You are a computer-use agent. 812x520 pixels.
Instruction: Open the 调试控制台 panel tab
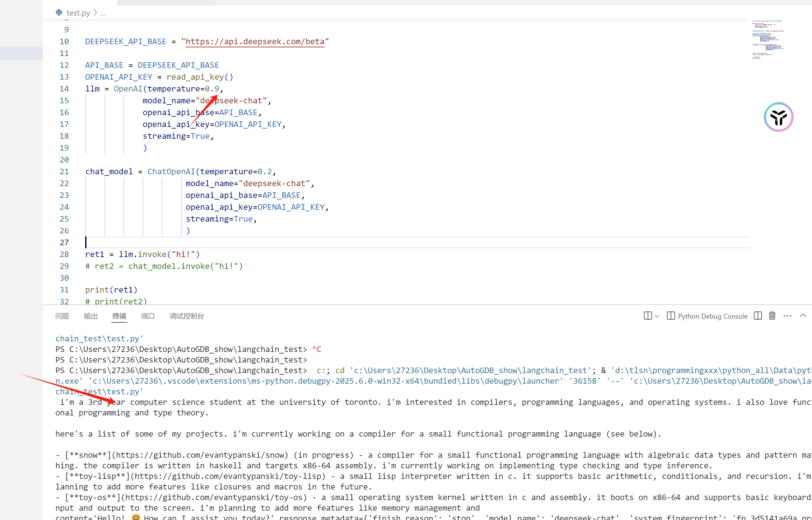point(187,316)
